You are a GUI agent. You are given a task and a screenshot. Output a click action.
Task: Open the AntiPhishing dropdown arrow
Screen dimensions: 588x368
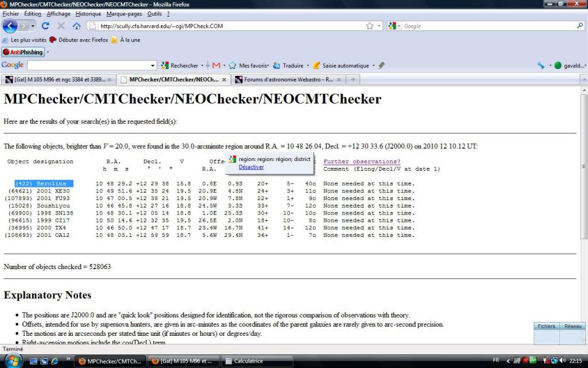pos(48,52)
